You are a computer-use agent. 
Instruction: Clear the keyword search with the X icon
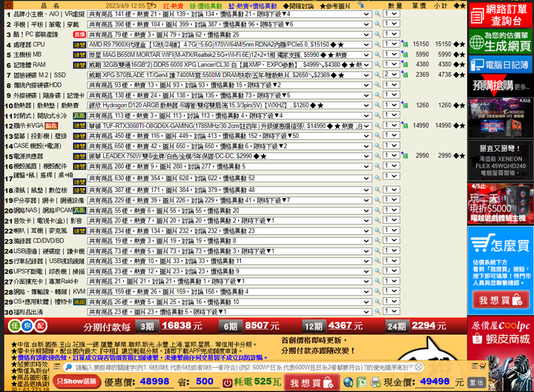(418, 367)
